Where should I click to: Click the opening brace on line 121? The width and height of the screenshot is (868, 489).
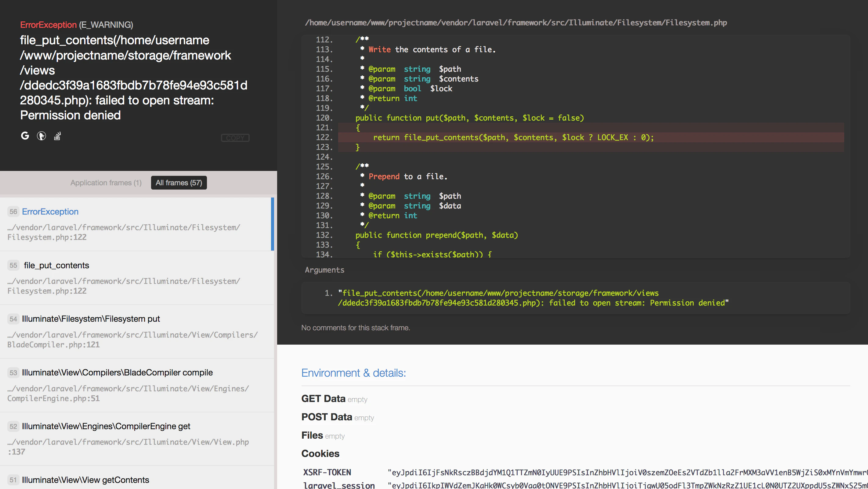click(x=358, y=128)
